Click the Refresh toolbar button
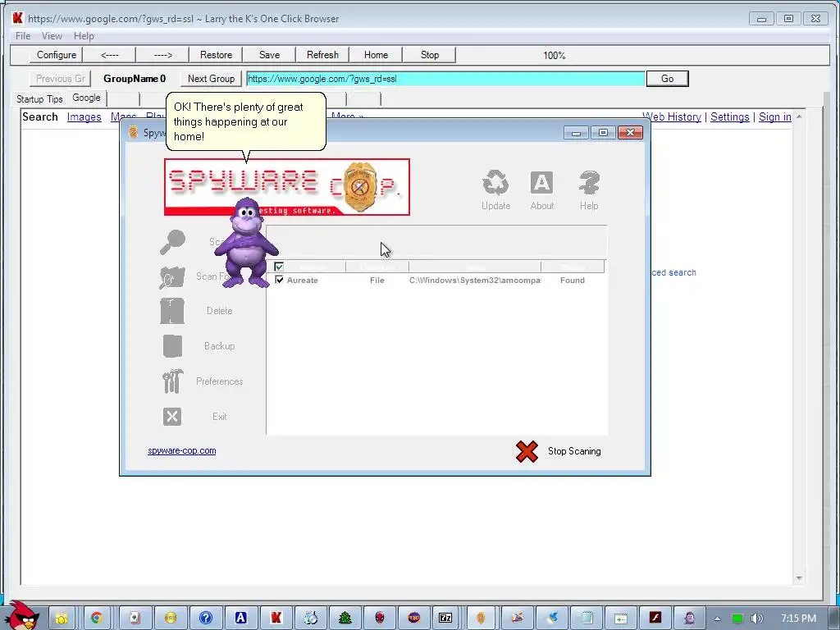 (x=322, y=55)
